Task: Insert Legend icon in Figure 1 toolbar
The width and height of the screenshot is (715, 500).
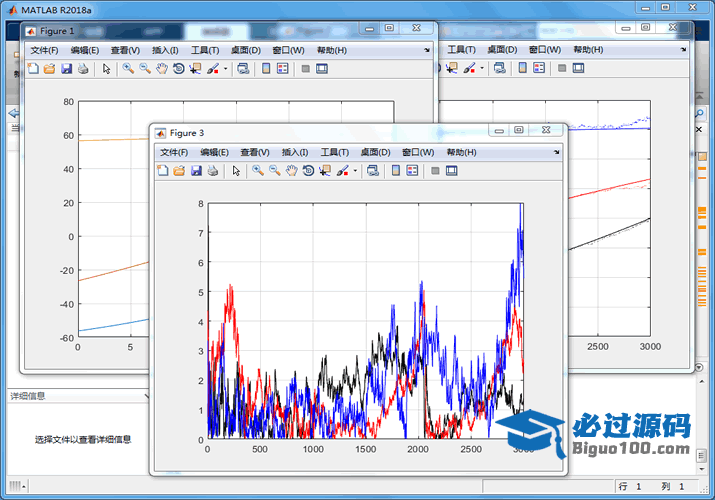Action: (283, 69)
